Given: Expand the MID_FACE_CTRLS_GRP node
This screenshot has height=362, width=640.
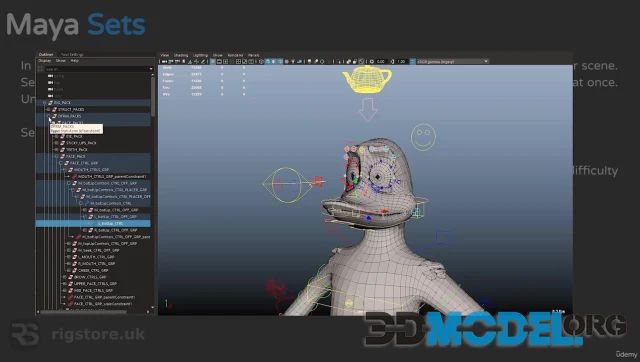Looking at the screenshot, I should click(64, 291).
